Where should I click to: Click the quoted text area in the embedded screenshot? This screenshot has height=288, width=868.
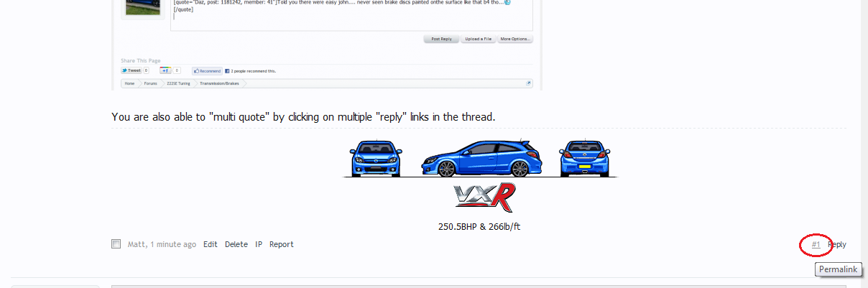pos(351,16)
